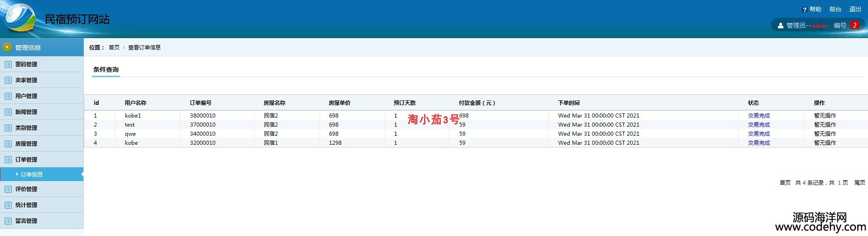Expand the 评价管理 menu section

point(26,189)
